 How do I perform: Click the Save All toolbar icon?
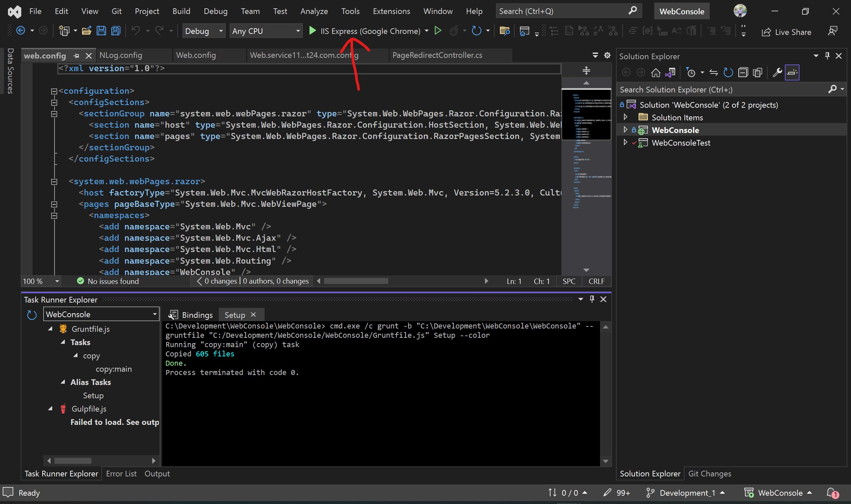[x=115, y=31]
